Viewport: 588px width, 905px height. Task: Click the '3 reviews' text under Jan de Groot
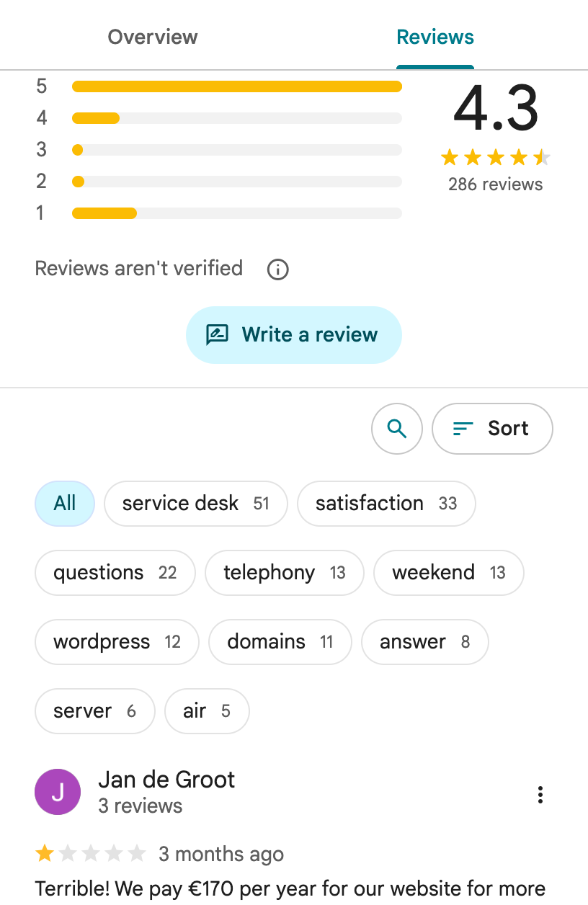pos(140,806)
